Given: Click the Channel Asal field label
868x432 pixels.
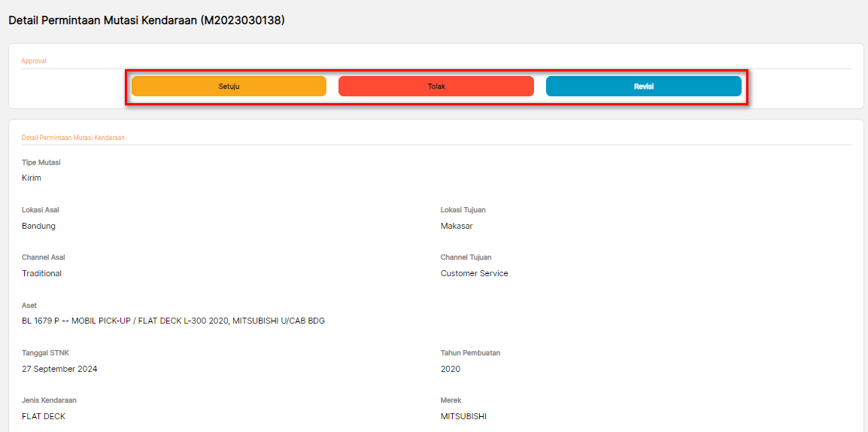Looking at the screenshot, I should pyautogui.click(x=44, y=257).
